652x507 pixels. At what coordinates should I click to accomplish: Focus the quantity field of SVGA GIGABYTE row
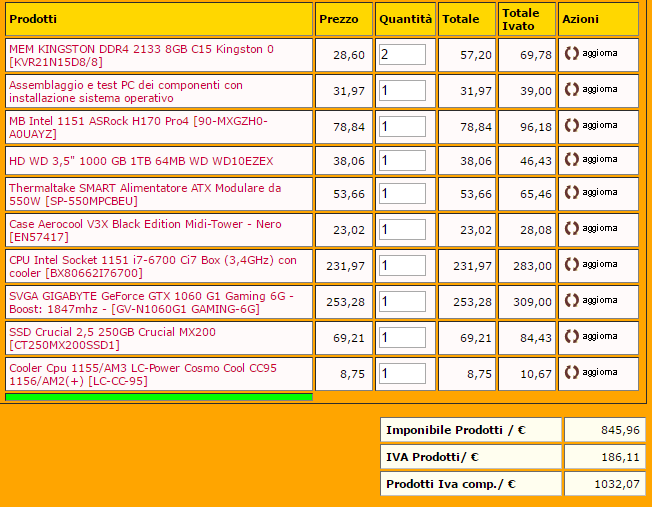pyautogui.click(x=402, y=302)
